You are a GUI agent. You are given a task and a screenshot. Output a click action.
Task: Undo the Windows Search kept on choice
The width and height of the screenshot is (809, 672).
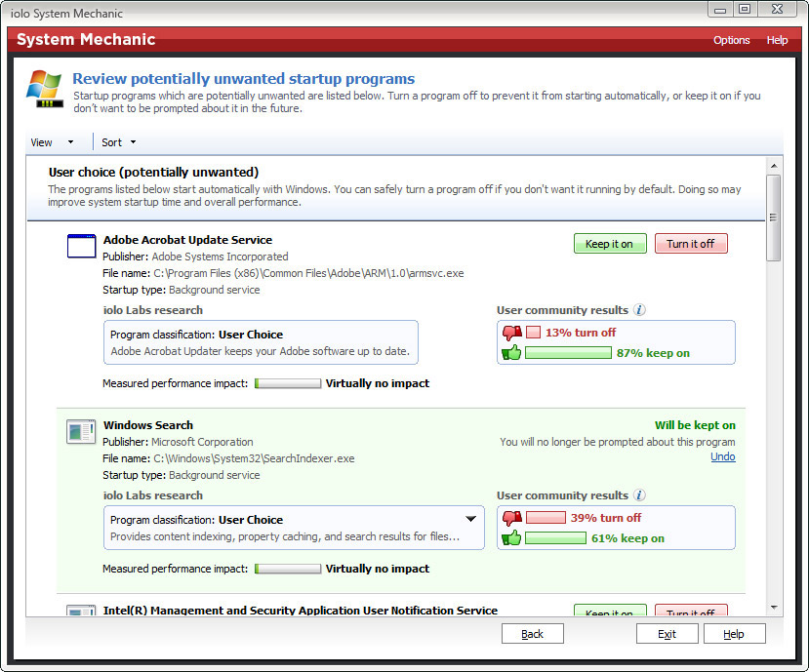coord(723,456)
